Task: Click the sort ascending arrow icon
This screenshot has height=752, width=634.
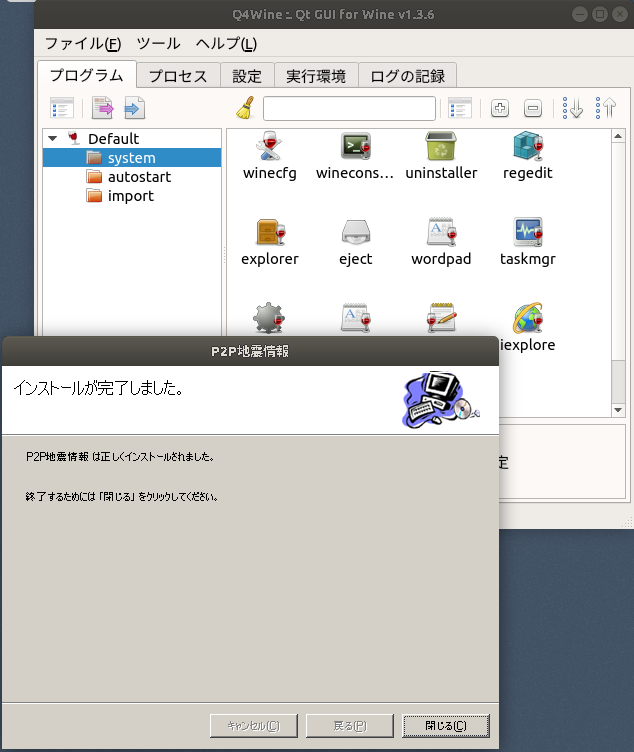Action: pyautogui.click(x=606, y=108)
